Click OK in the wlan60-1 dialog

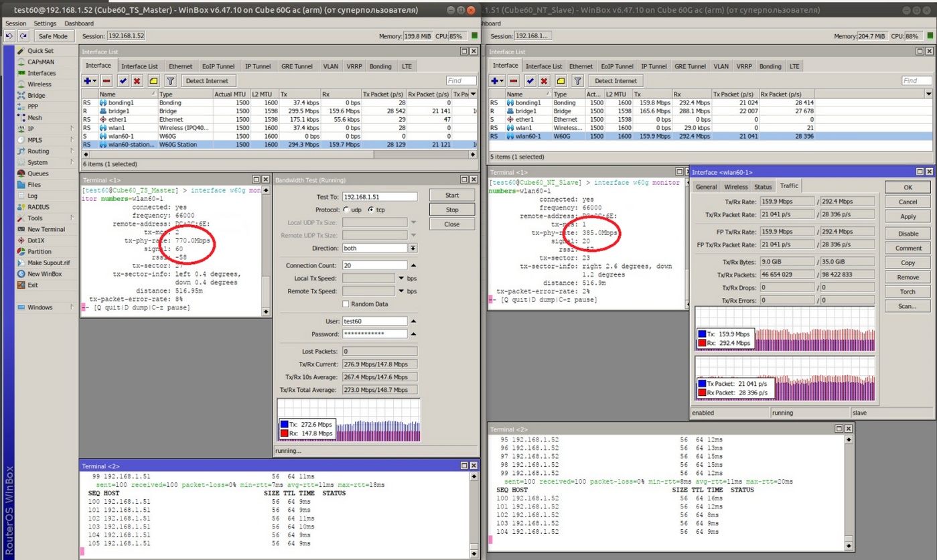tap(908, 188)
